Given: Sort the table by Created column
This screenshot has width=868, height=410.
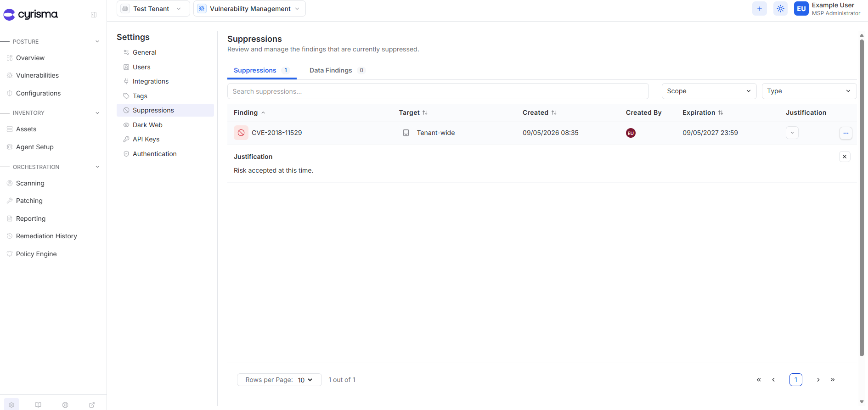Looking at the screenshot, I should 540,112.
